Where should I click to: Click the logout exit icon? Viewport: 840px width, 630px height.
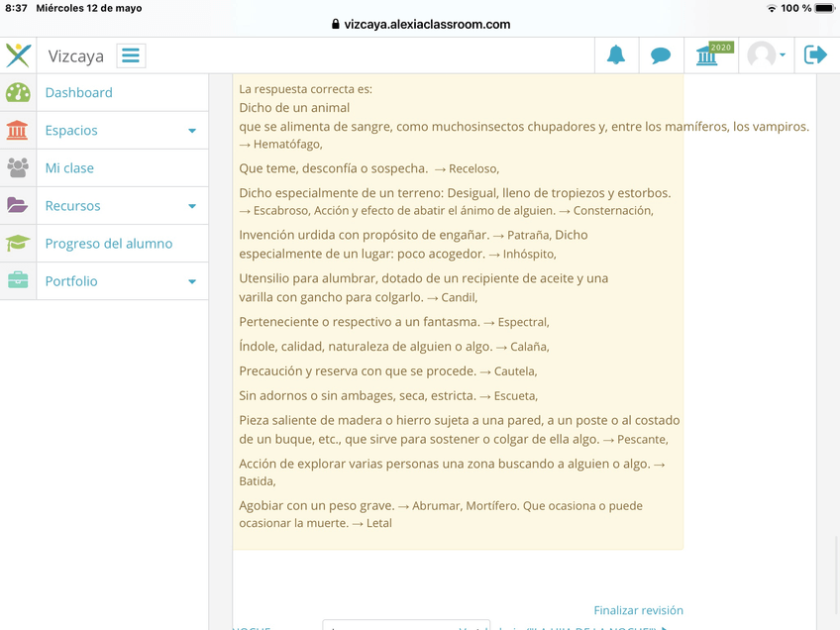click(x=815, y=54)
